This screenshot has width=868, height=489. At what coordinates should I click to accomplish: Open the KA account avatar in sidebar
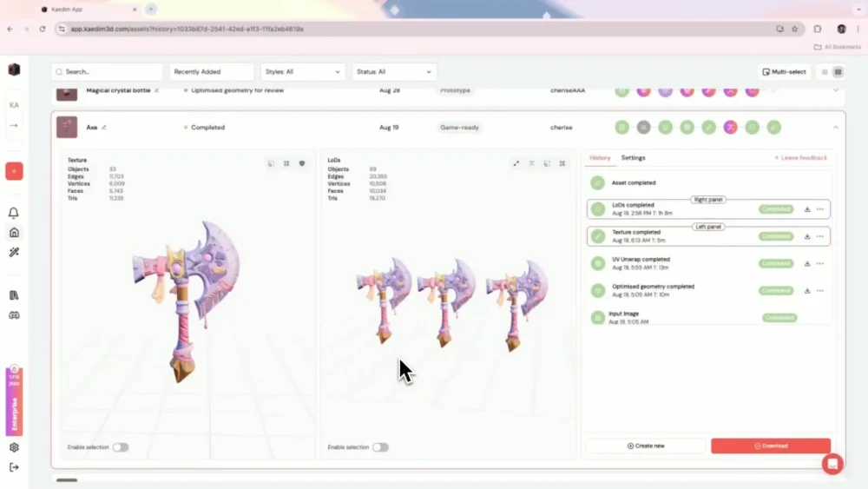14,105
